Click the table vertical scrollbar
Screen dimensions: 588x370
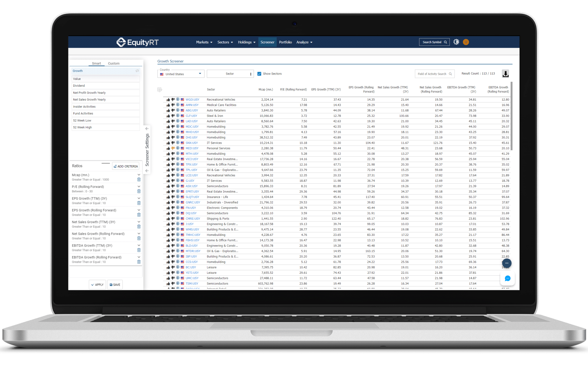click(511, 116)
